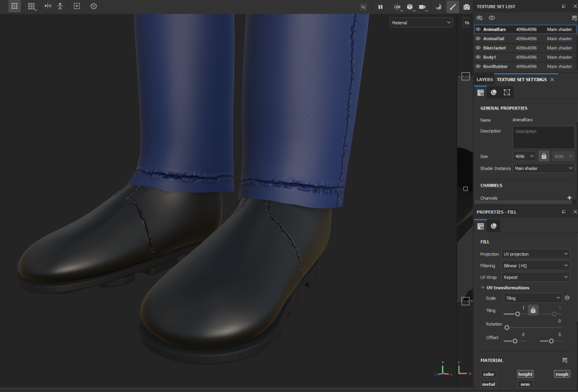
Task: Click the horizontal mirror symmetry icon
Action: [48, 6]
